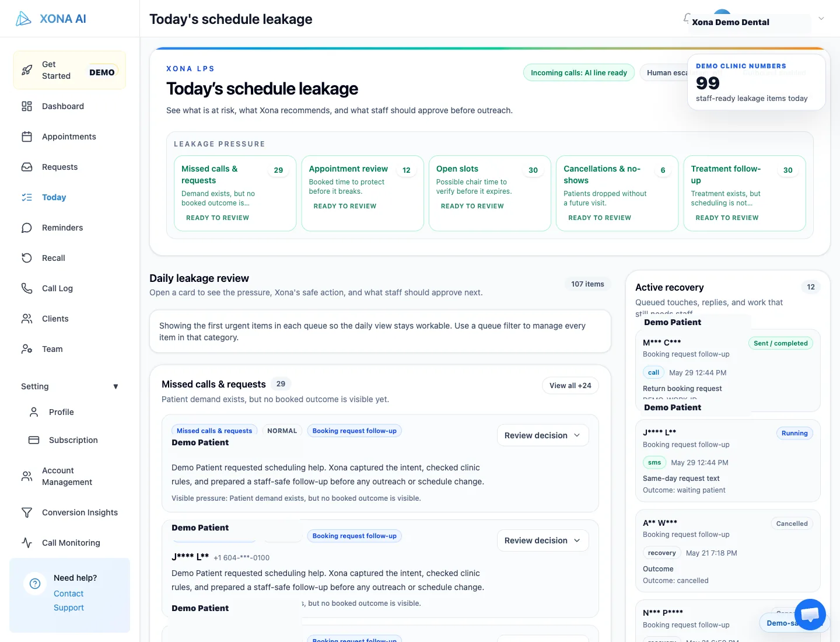
Task: Open the Cancellations & no-shows card
Action: click(x=617, y=193)
